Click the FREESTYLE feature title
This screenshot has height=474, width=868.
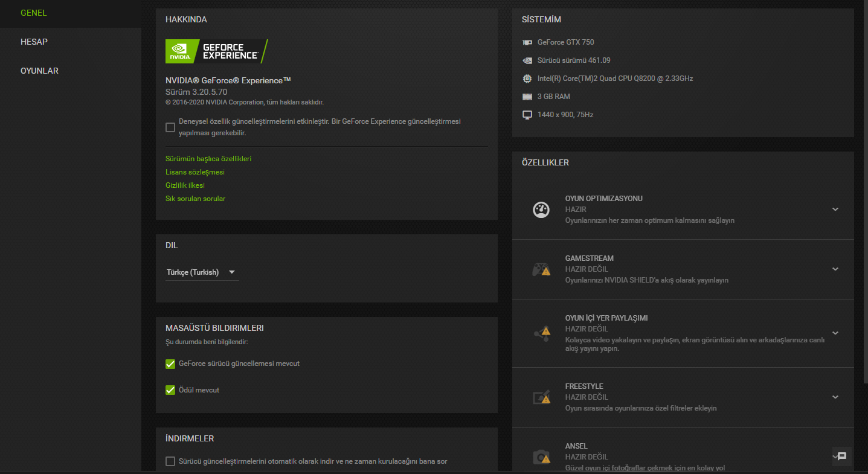pyautogui.click(x=584, y=386)
